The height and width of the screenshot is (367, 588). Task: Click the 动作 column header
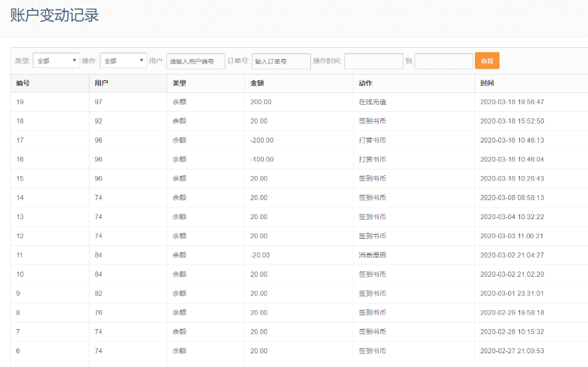[366, 83]
